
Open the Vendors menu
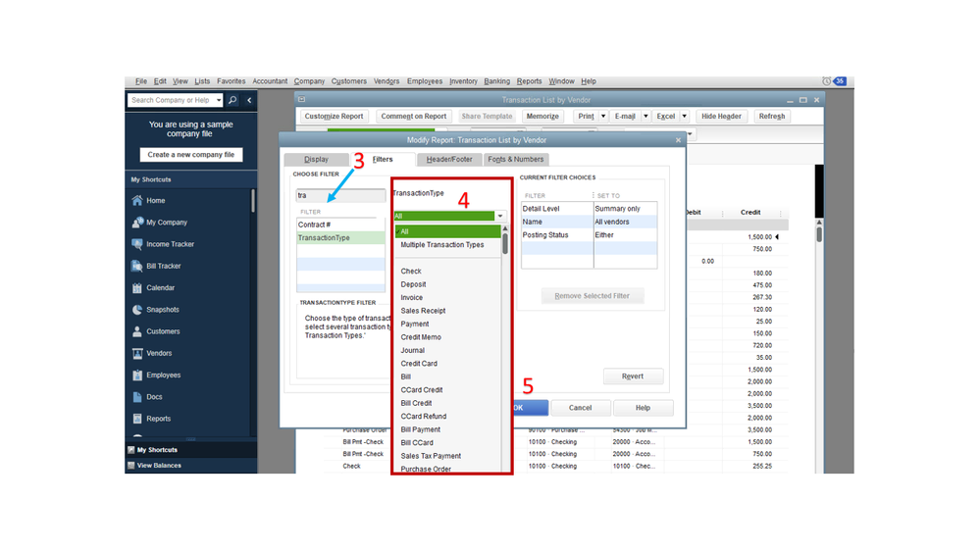[x=387, y=81]
